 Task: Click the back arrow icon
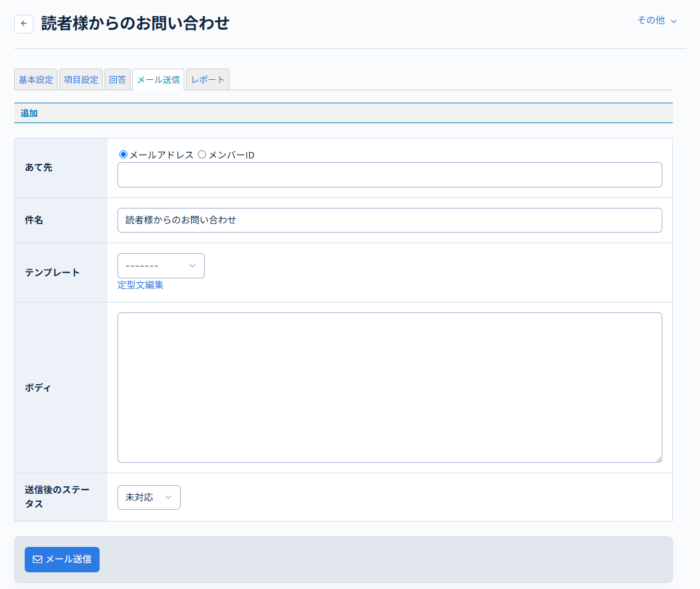(x=23, y=24)
